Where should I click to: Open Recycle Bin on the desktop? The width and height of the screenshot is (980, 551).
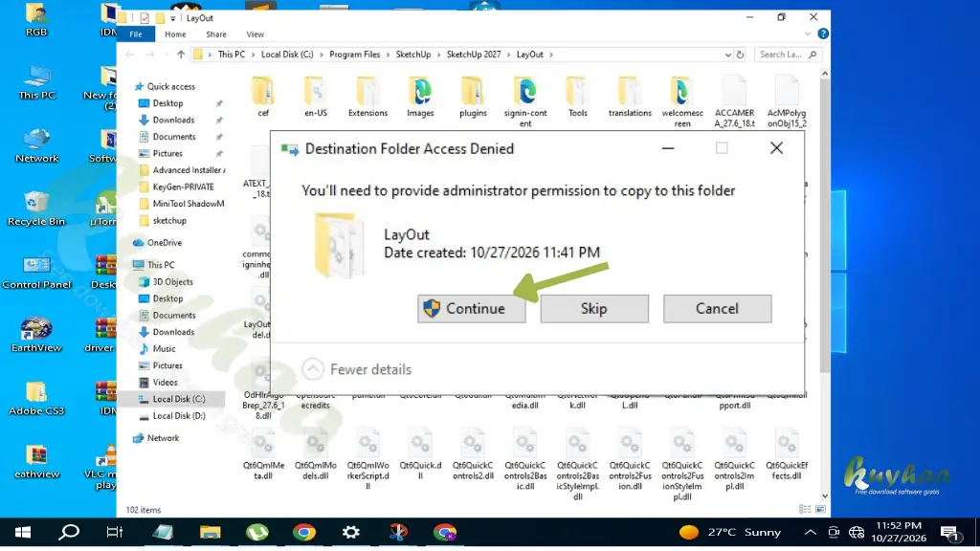point(36,209)
